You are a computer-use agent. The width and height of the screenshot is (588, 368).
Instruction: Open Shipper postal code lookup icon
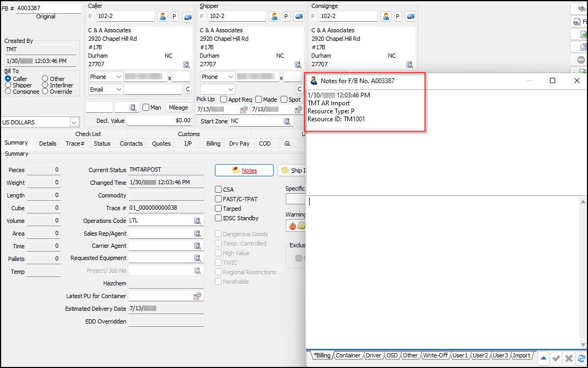click(x=298, y=65)
